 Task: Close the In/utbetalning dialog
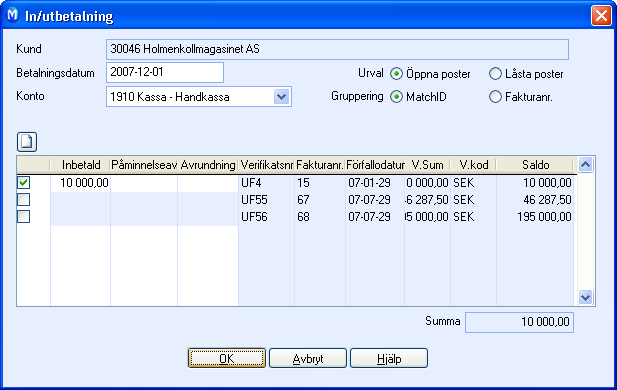(601, 16)
